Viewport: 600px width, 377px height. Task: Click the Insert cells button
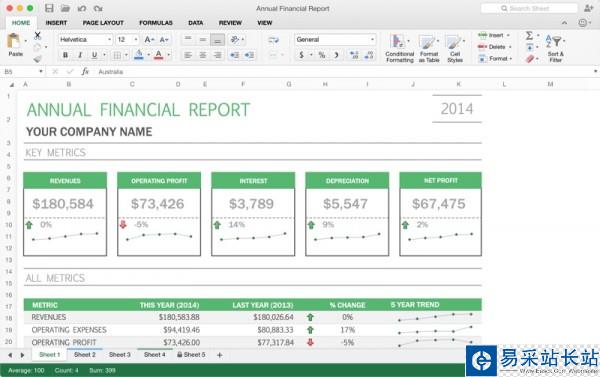494,35
